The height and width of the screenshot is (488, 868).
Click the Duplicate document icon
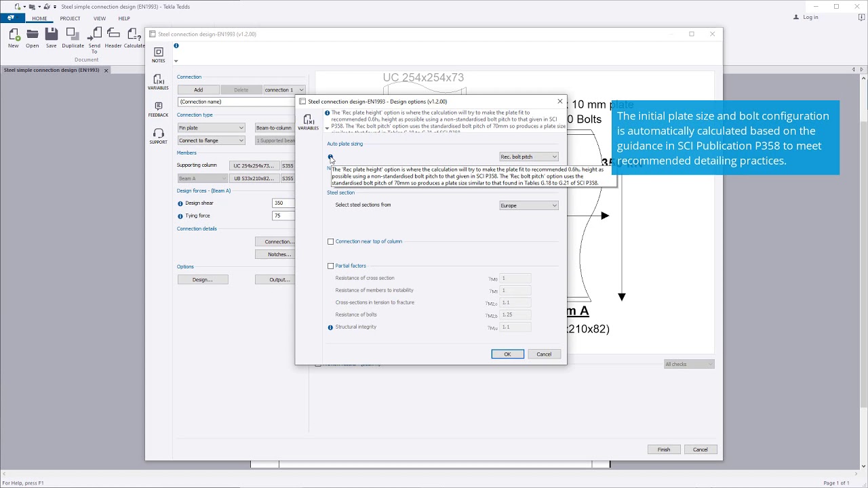point(73,34)
